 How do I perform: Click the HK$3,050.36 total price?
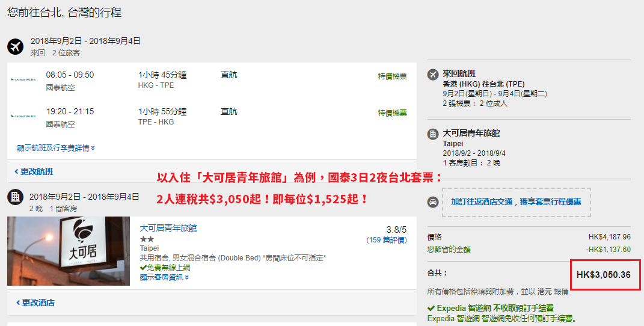pos(603,275)
